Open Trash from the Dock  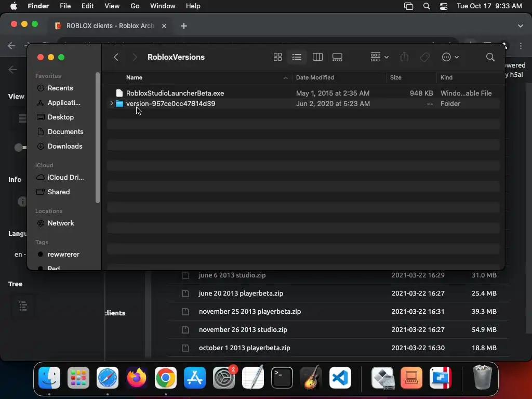tap(482, 377)
